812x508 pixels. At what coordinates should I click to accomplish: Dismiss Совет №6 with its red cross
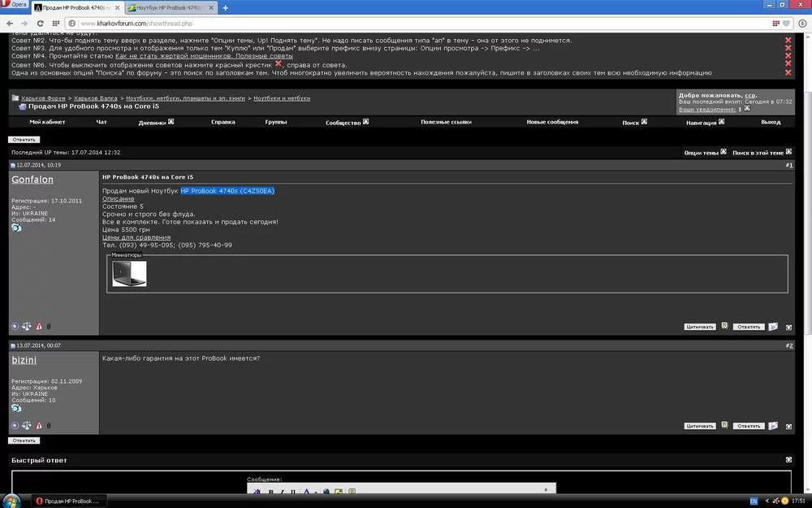pos(788,63)
